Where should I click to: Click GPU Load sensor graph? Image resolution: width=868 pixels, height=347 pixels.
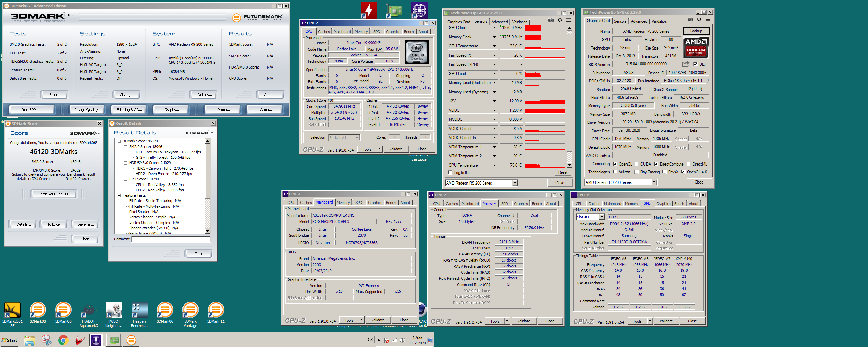(x=545, y=74)
